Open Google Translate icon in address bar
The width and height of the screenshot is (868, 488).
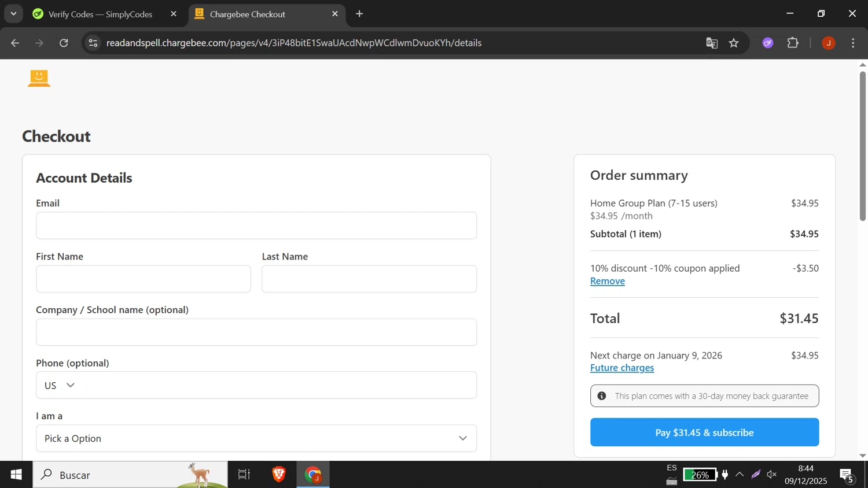coord(712,43)
